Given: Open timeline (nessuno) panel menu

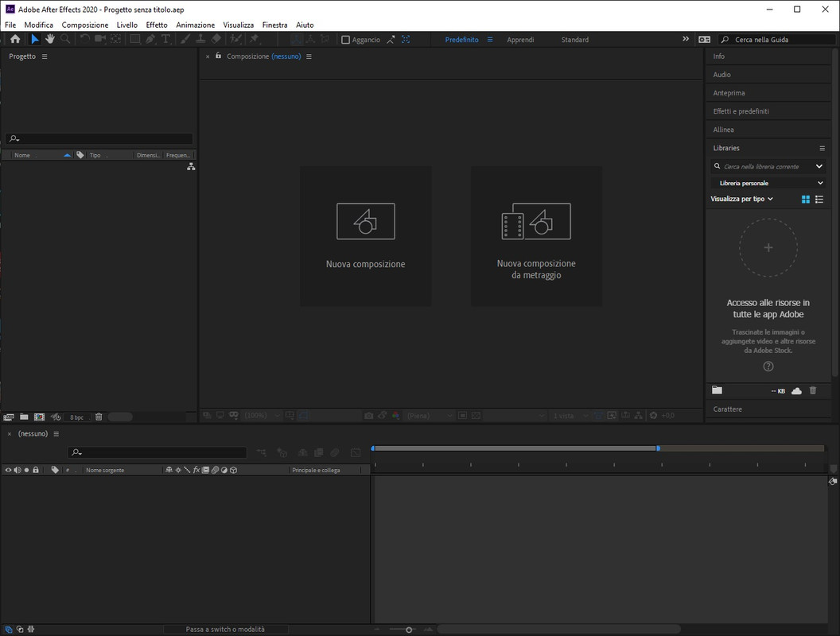Looking at the screenshot, I should 56,433.
